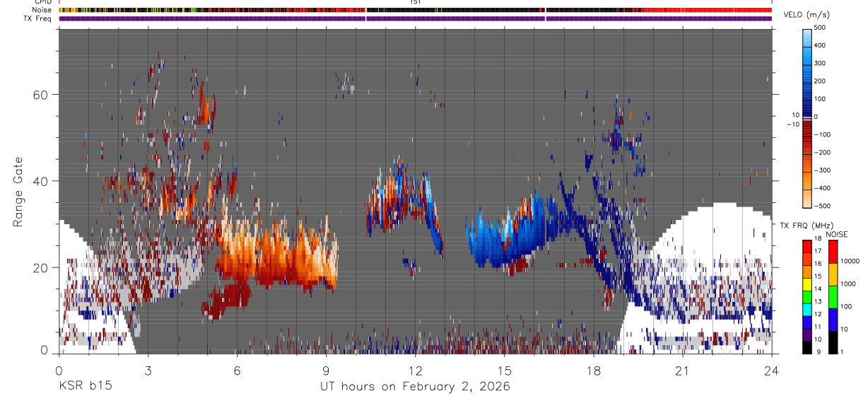Click the Noise row label at top left
Viewport: 868px width, 401px height.
(x=42, y=10)
